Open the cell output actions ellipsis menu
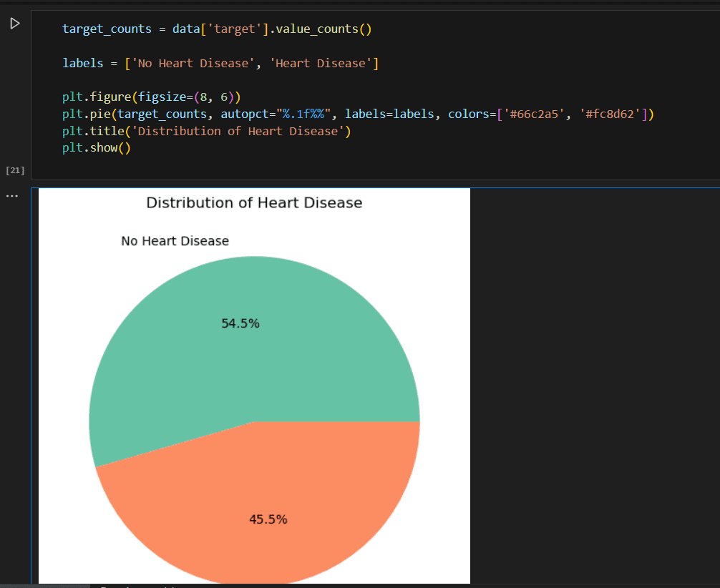 [x=12, y=196]
